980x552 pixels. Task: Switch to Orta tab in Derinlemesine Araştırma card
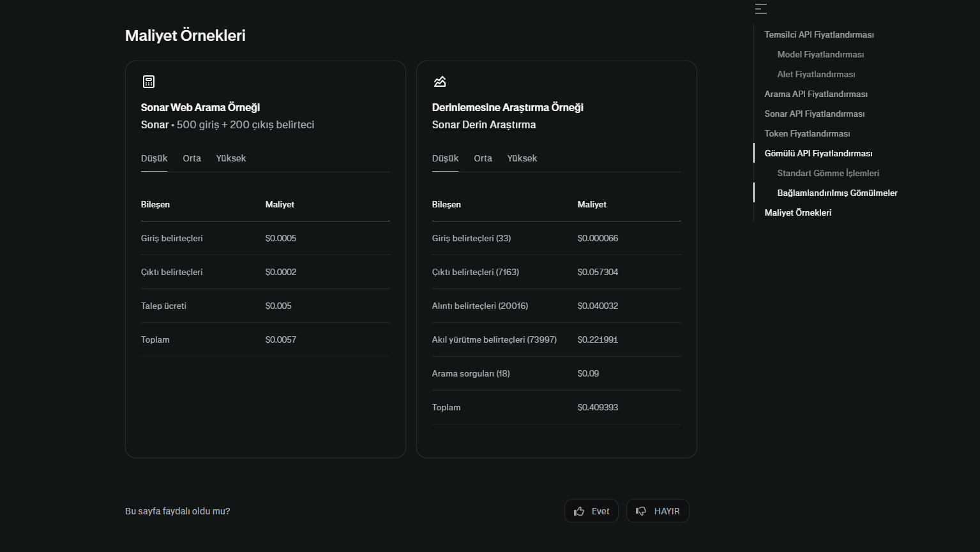pos(483,158)
